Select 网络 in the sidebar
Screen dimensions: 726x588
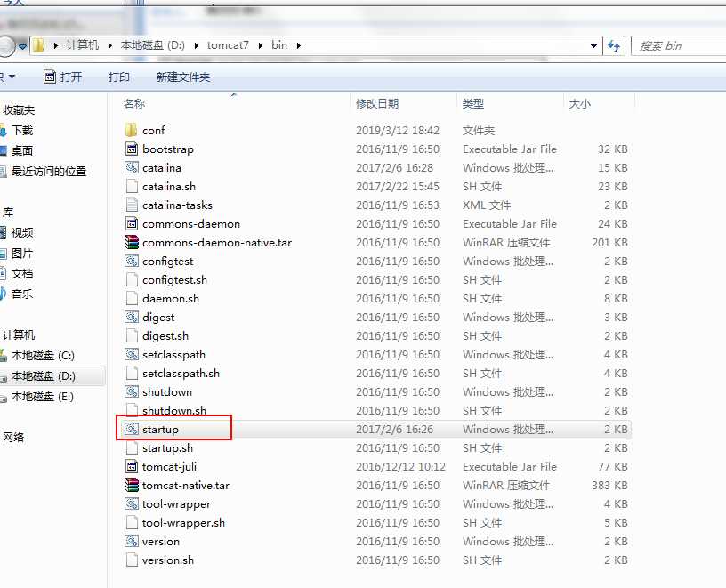13,437
